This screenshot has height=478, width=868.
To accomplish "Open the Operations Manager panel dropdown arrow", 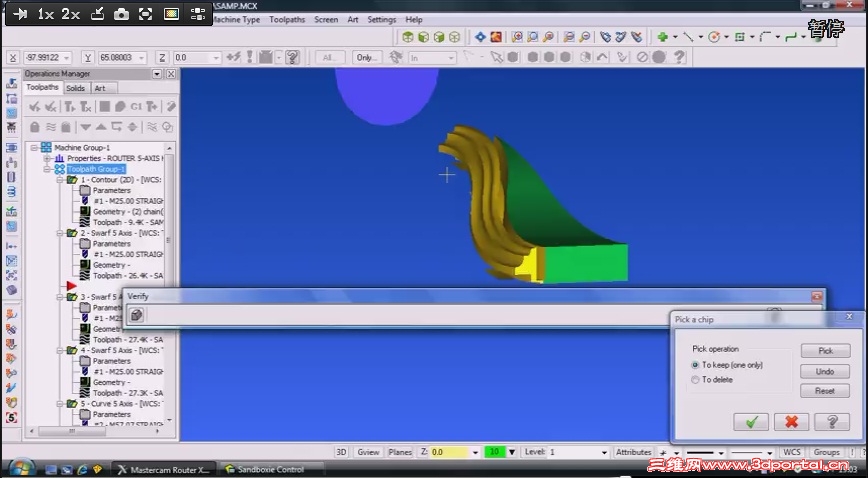I will (157, 74).
